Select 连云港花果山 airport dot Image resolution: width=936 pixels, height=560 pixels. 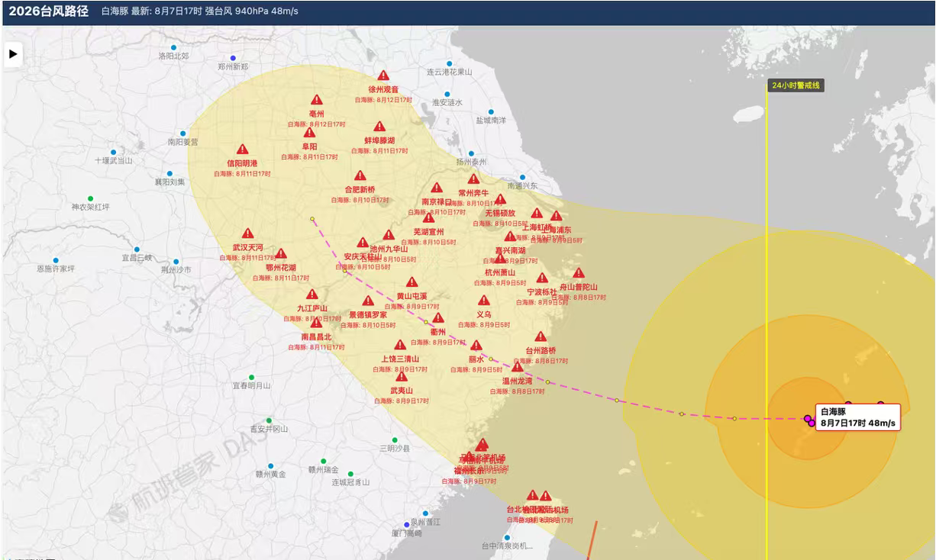(x=449, y=63)
